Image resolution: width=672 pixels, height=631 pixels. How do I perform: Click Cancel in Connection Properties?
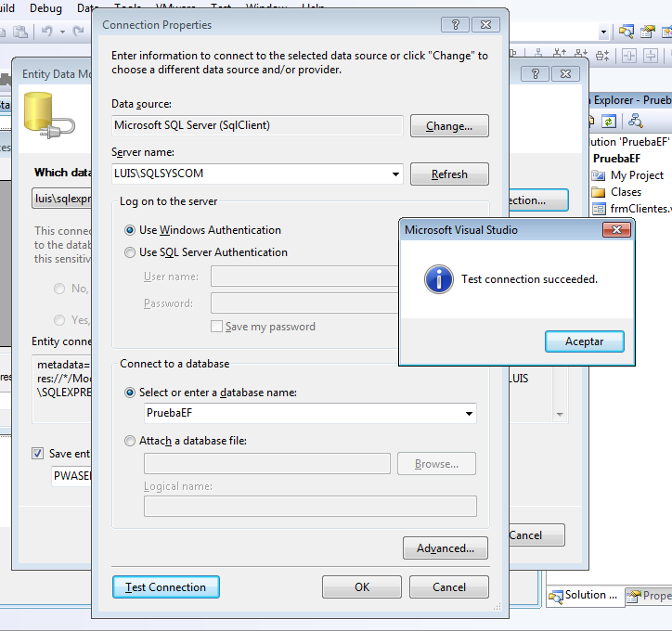448,586
